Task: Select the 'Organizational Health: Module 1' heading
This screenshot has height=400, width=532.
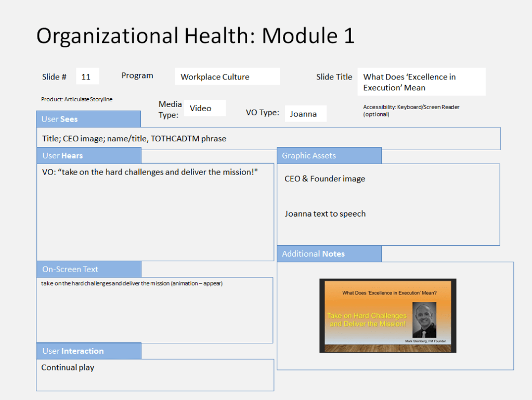Action: pyautogui.click(x=196, y=36)
